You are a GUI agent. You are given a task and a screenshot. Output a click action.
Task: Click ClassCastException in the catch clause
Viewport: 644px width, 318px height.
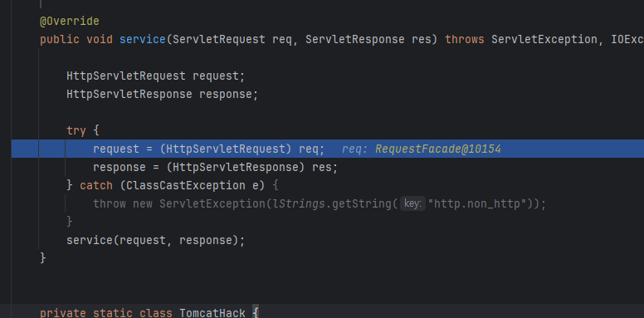[186, 185]
